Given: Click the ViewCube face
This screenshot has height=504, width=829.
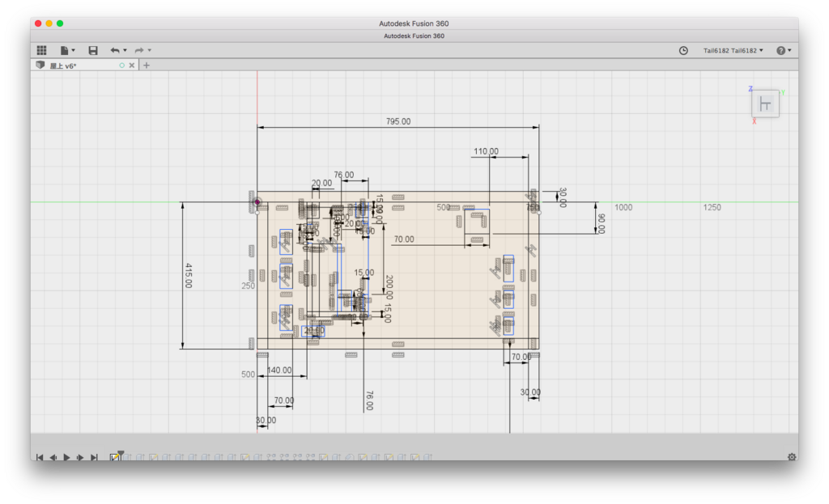Looking at the screenshot, I should click(765, 104).
